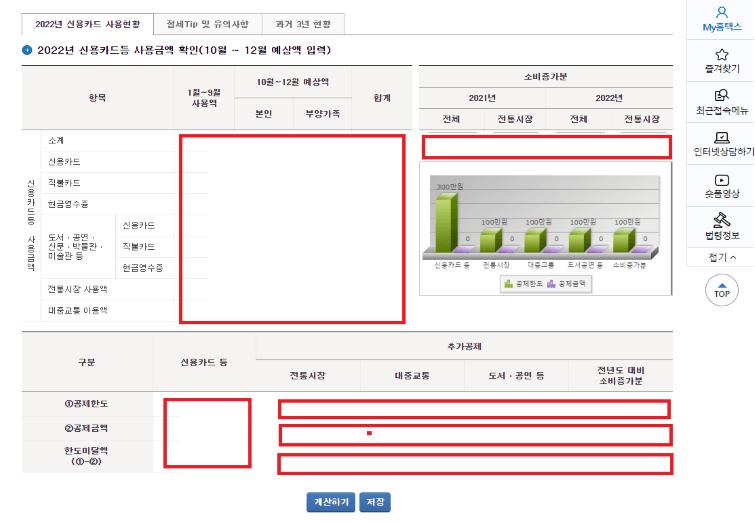
Task: Click the 소계 row label
Action: pyautogui.click(x=56, y=141)
